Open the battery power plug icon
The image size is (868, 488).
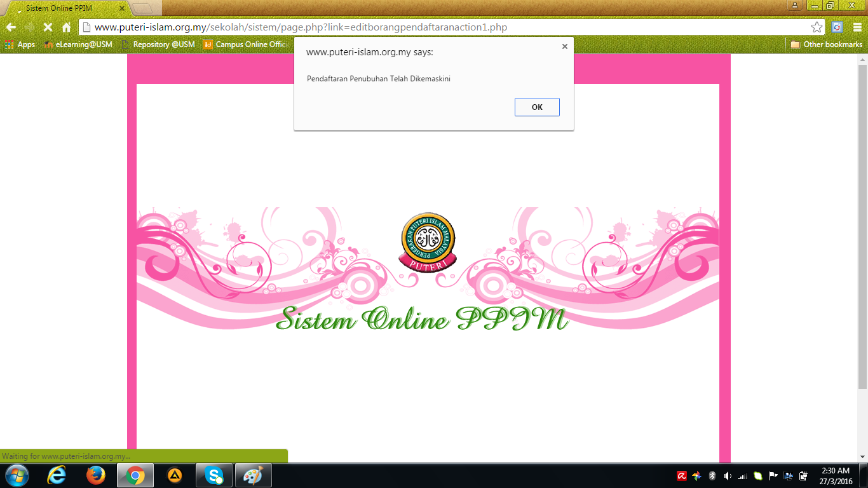coord(804,476)
